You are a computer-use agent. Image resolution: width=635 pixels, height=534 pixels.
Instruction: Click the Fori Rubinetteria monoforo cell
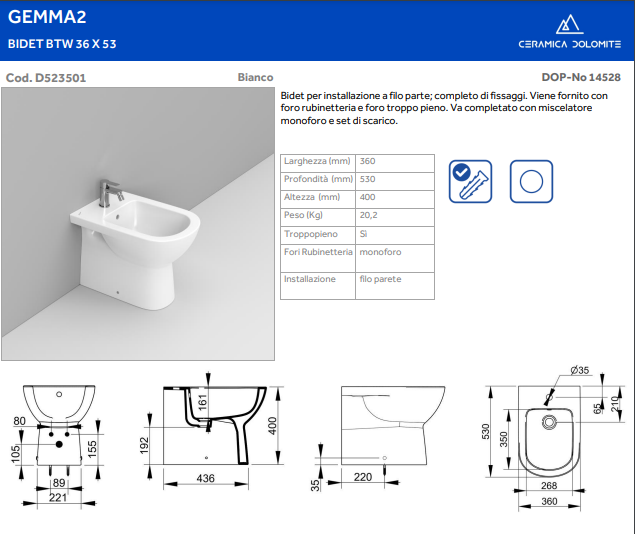[380, 253]
